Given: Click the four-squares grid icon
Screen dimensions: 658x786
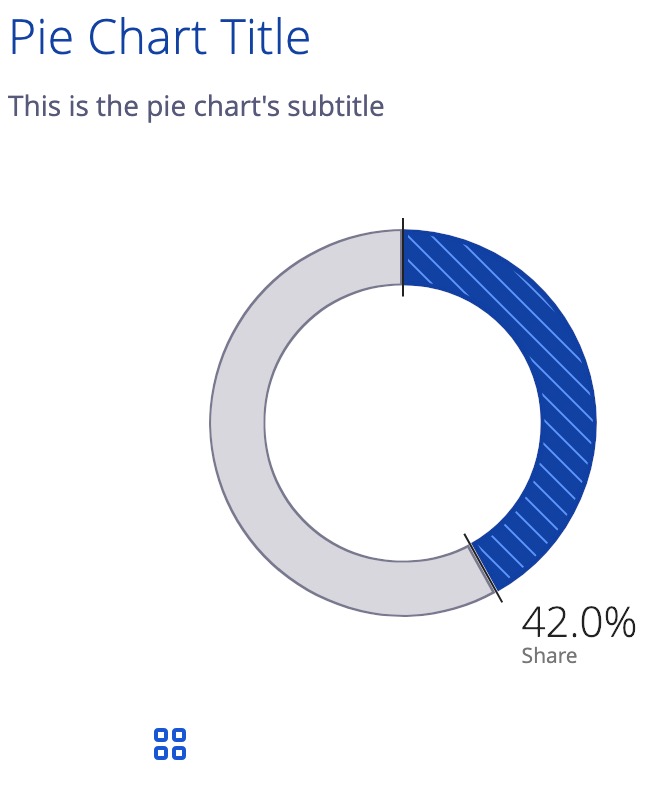Looking at the screenshot, I should 170,743.
